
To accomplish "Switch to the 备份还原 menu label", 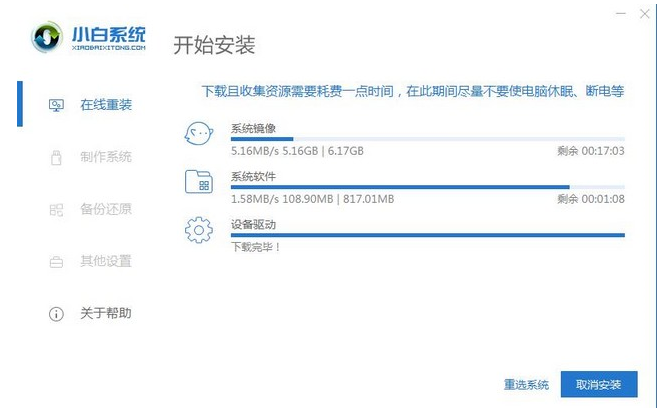I will coord(105,210).
